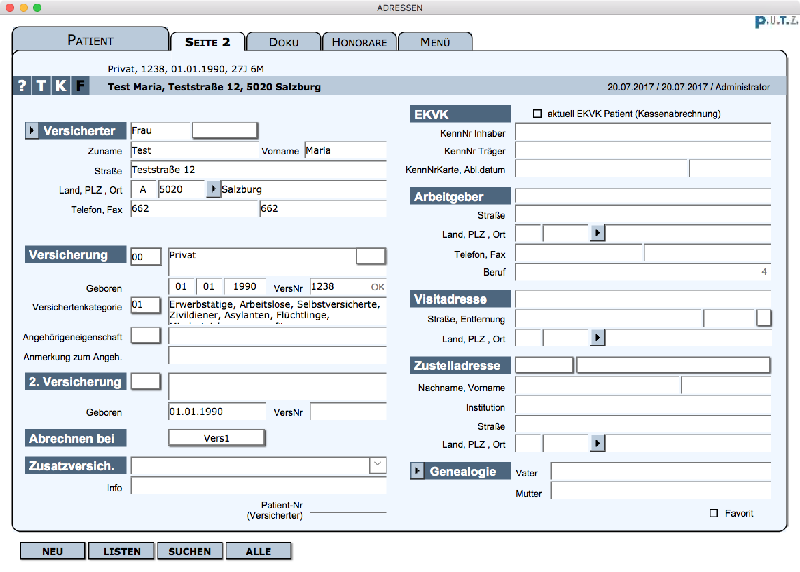Viewport: 800px width, 572px height.
Task: Open the Doku tab
Action: point(284,42)
